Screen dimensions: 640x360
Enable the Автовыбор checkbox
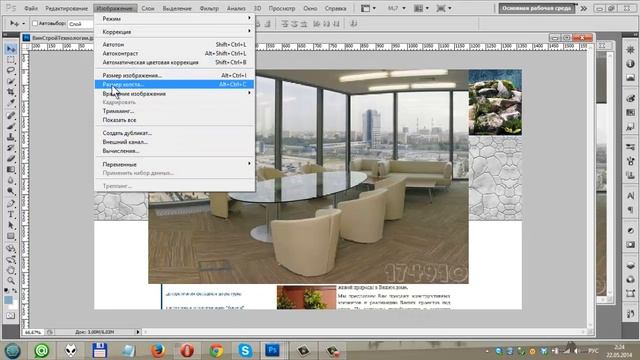tap(35, 24)
